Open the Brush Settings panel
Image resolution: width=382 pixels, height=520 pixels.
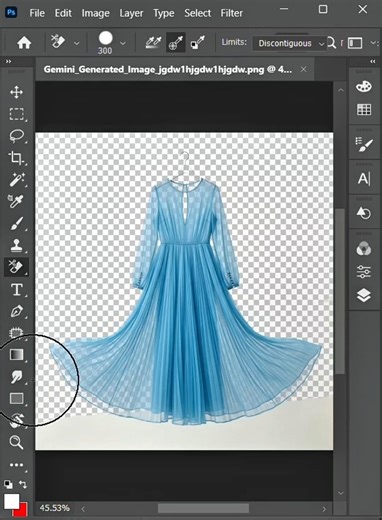coord(364,145)
